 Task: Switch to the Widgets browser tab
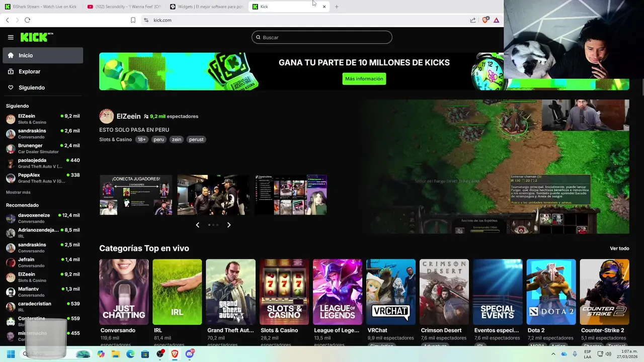[206, 7]
